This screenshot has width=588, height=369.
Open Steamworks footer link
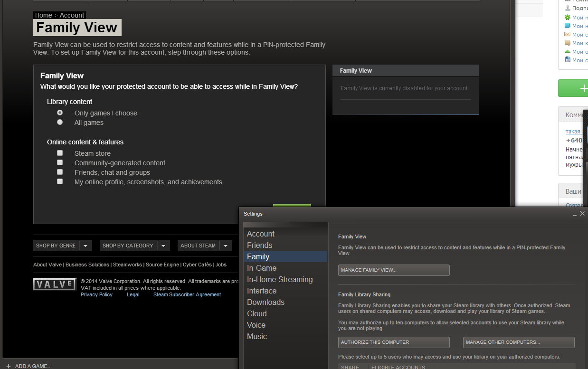click(127, 265)
